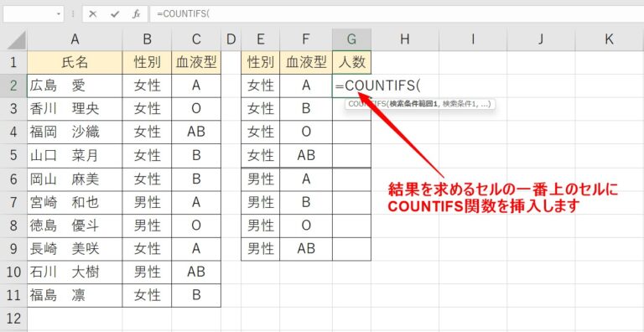
Task: Click blood type AB in 石川 大樹 row
Action: click(x=196, y=272)
